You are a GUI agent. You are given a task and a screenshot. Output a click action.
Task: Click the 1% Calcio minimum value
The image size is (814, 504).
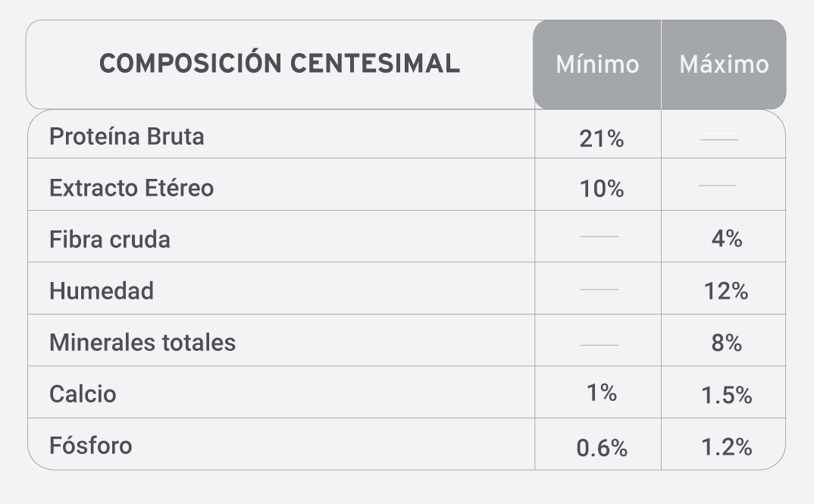pyautogui.click(x=601, y=393)
